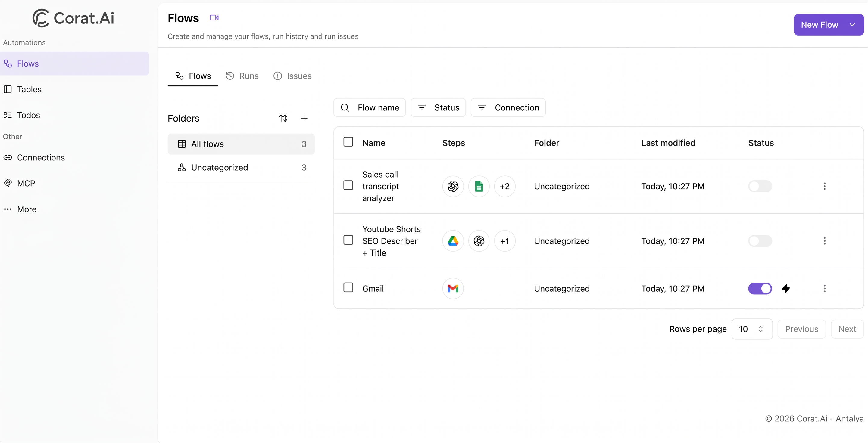The height and width of the screenshot is (443, 868).
Task: Click the New Flow button
Action: [x=820, y=25]
